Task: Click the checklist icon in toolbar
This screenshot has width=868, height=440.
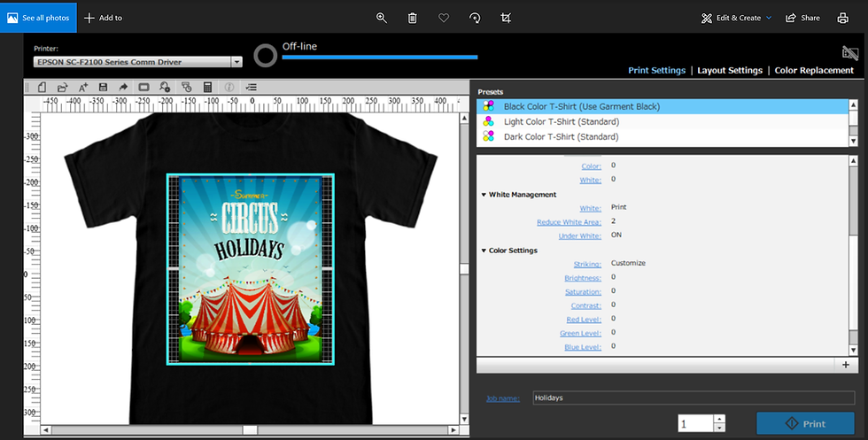Action: [x=252, y=87]
